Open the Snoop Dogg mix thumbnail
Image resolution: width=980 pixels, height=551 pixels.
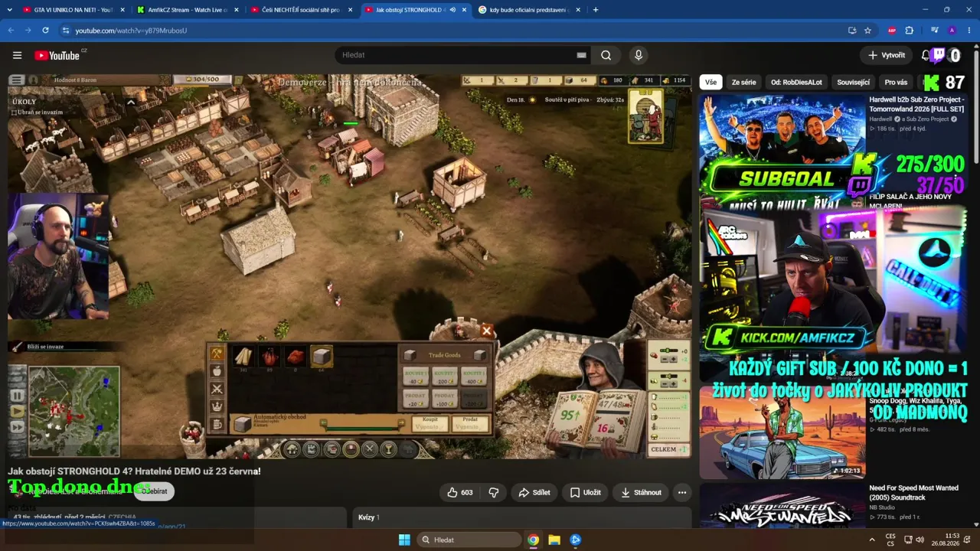click(782, 432)
